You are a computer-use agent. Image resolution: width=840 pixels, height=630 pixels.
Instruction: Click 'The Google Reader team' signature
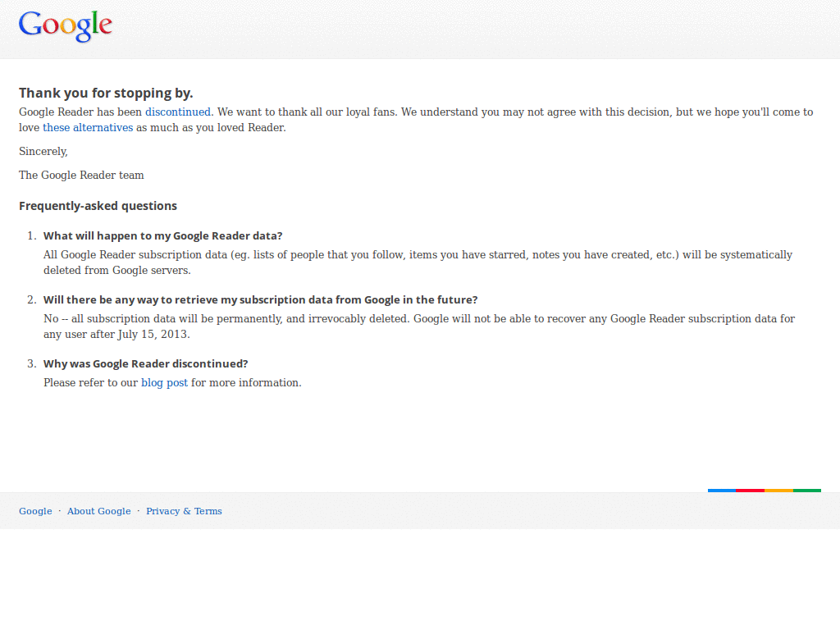tap(81, 176)
